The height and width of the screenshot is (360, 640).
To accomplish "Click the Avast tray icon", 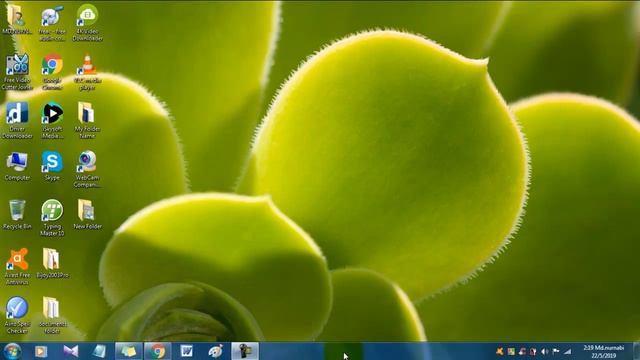I will tap(500, 351).
